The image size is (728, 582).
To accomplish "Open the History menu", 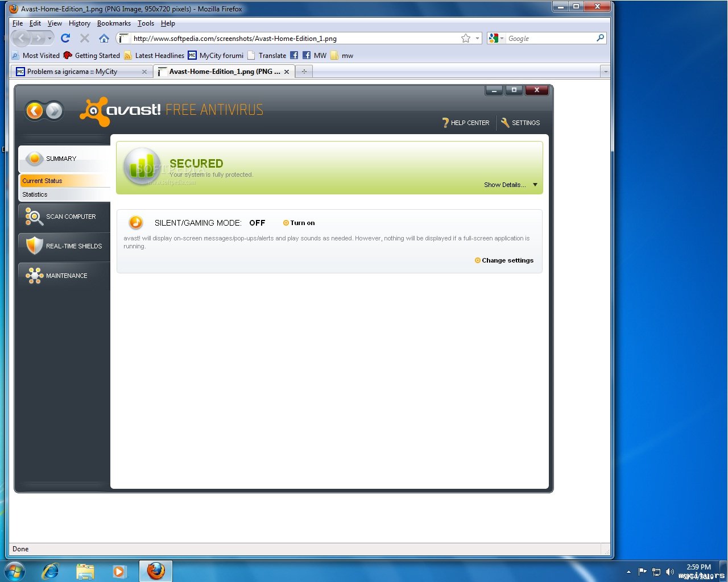I will pos(80,23).
